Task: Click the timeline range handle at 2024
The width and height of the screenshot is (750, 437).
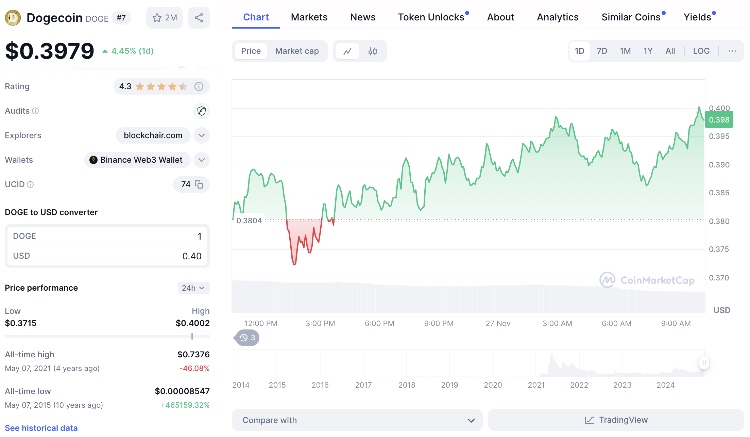Action: pyautogui.click(x=704, y=362)
